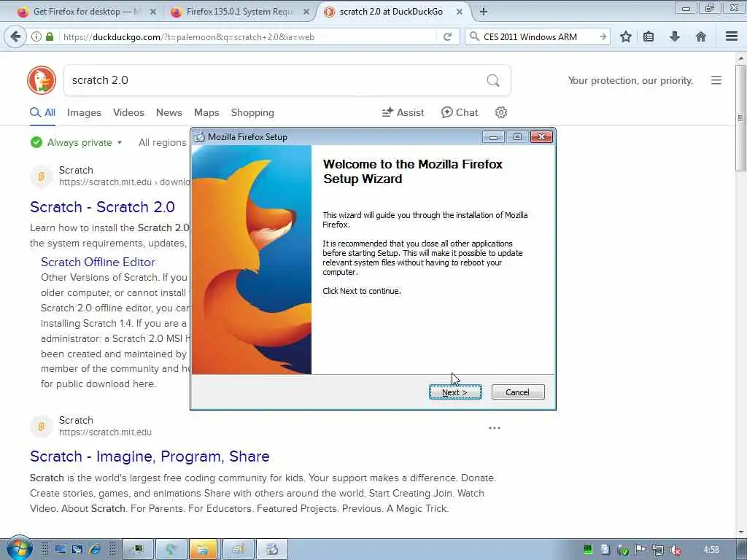The width and height of the screenshot is (747, 560).
Task: Open the bookmarks list icon
Action: tap(649, 36)
